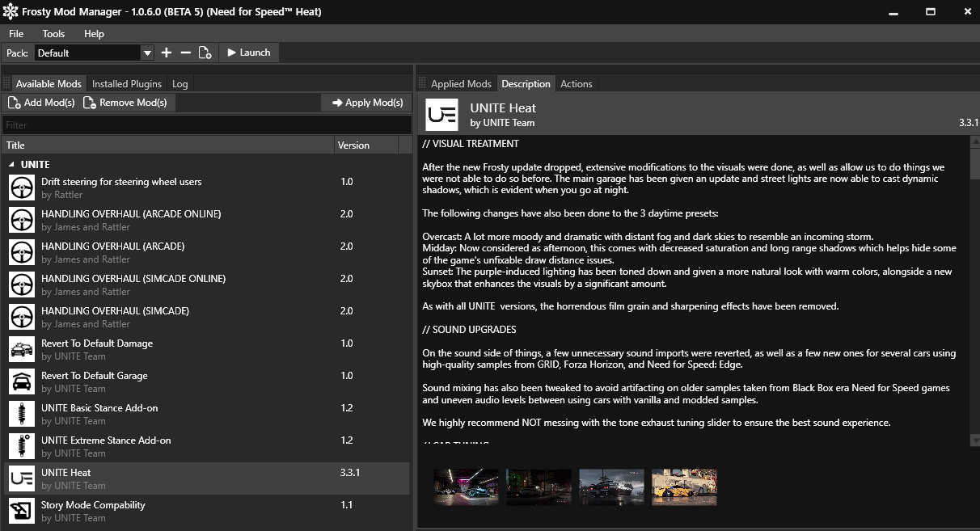Click the UE logo icon in the mod list
The width and height of the screenshot is (980, 531).
pyautogui.click(x=22, y=479)
